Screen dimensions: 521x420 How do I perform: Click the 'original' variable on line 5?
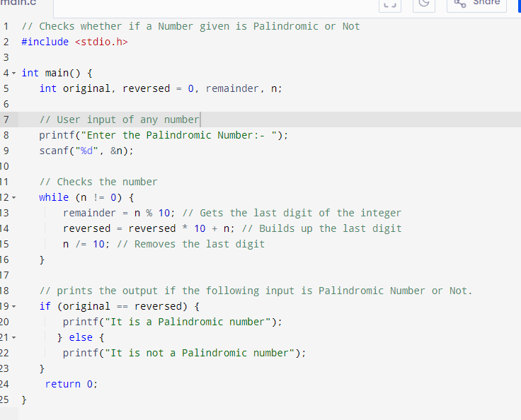pos(86,88)
